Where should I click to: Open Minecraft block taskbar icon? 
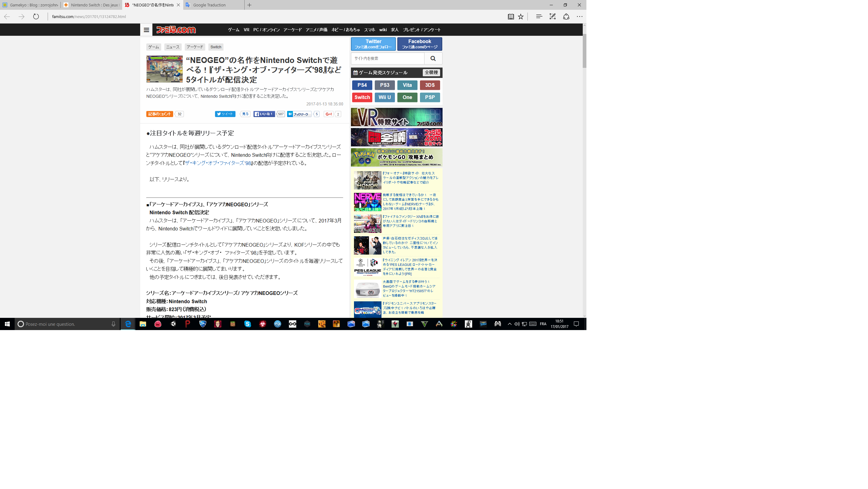coord(232,324)
